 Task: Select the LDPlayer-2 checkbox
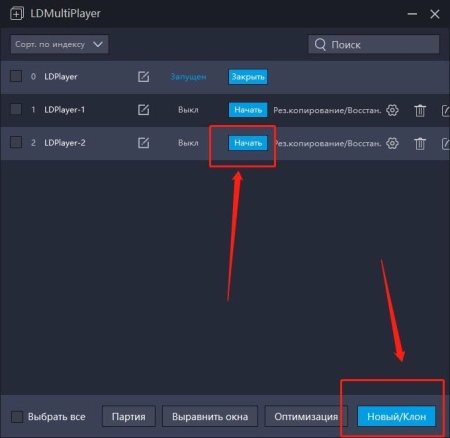16,142
